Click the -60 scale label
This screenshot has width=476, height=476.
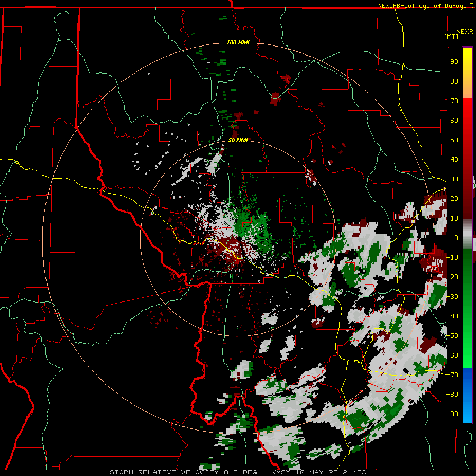(452, 355)
